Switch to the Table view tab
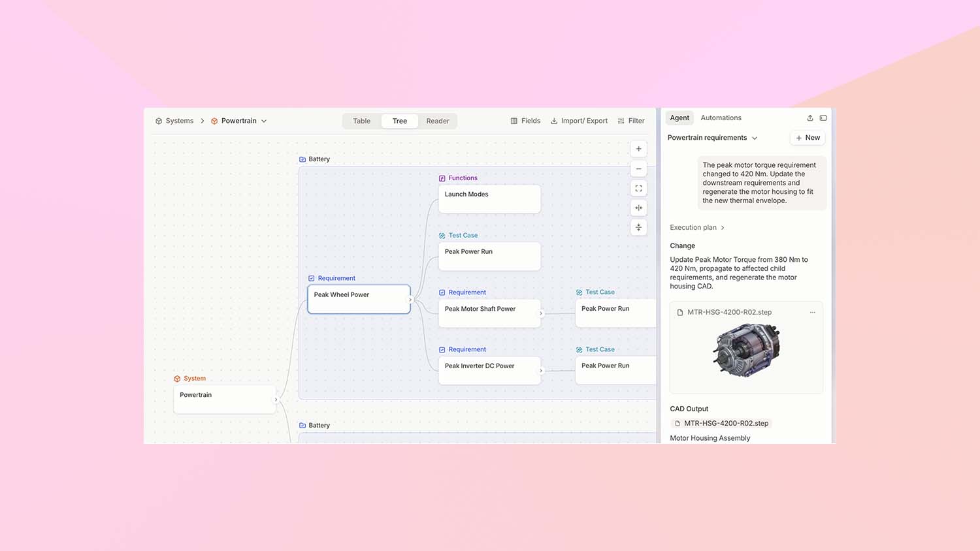The width and height of the screenshot is (980, 551). click(x=361, y=121)
